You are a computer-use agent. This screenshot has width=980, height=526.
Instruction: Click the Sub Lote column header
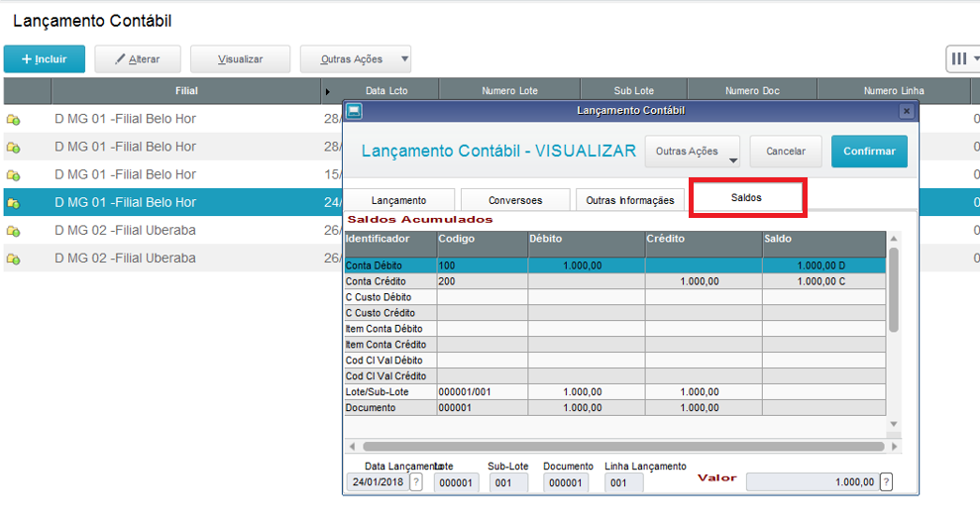pyautogui.click(x=634, y=90)
